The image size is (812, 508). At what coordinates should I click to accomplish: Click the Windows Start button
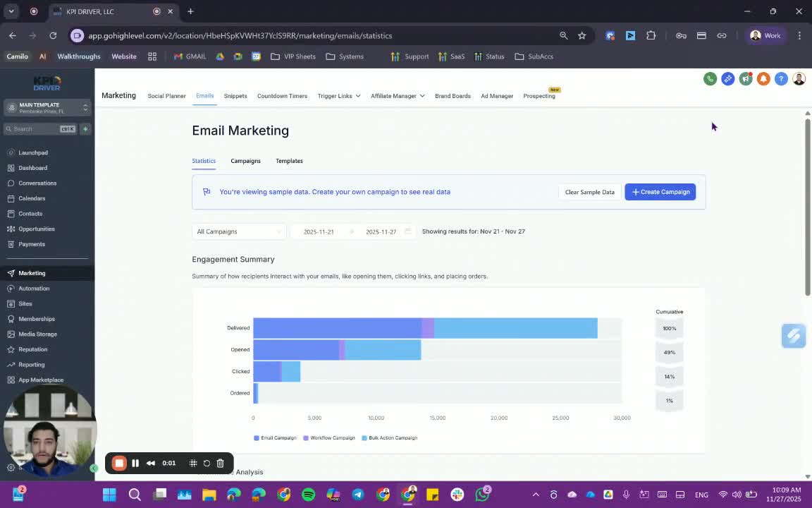[x=109, y=495]
